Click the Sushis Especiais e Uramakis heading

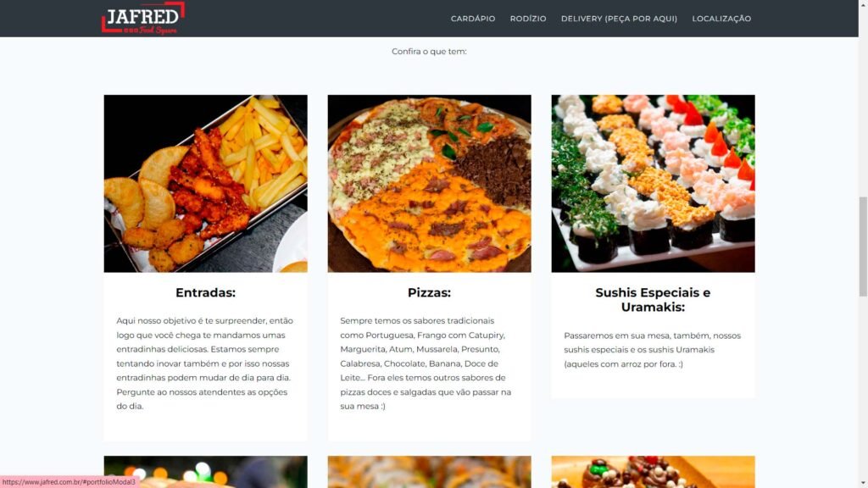point(653,300)
